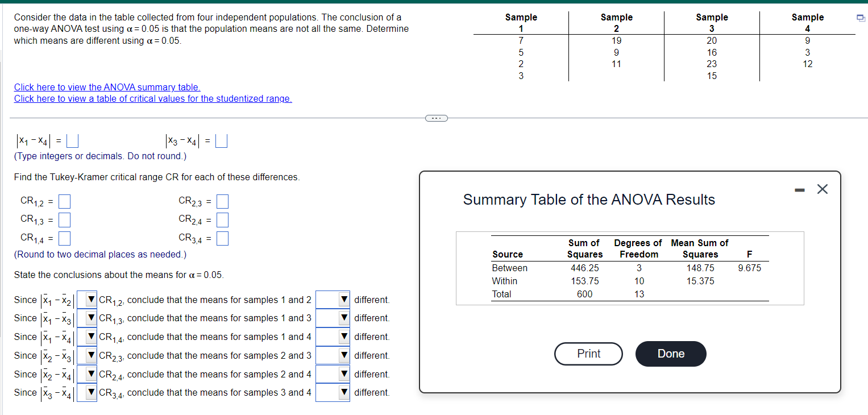Click the Done button
Image resolution: width=868 pixels, height=415 pixels.
(x=671, y=354)
